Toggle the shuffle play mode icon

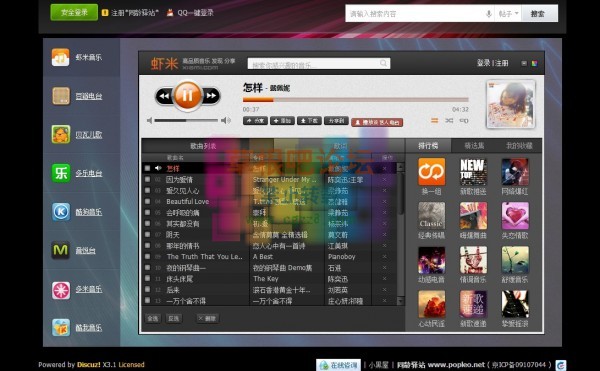click(449, 120)
